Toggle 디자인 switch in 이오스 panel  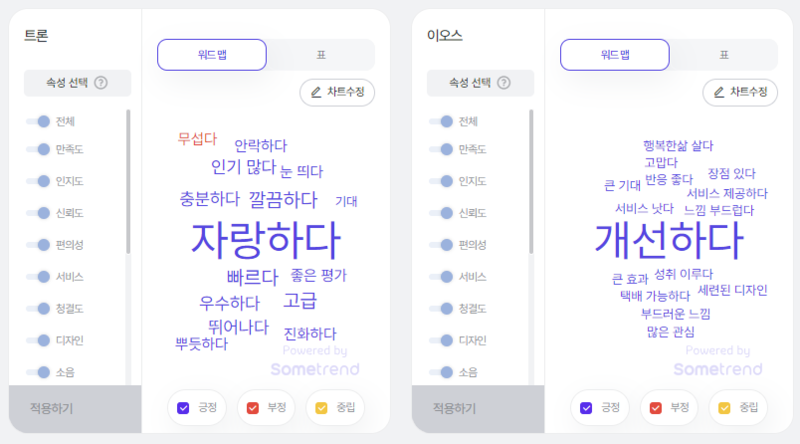(441, 340)
